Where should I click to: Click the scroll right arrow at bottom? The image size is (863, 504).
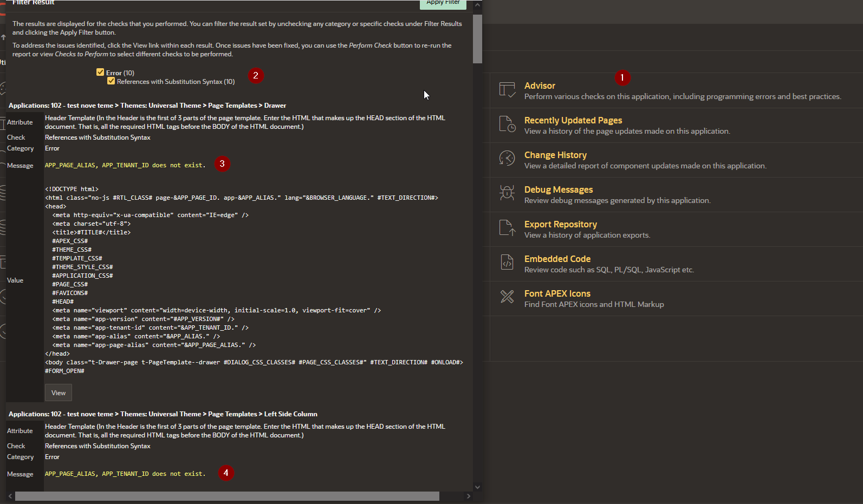[x=469, y=496]
